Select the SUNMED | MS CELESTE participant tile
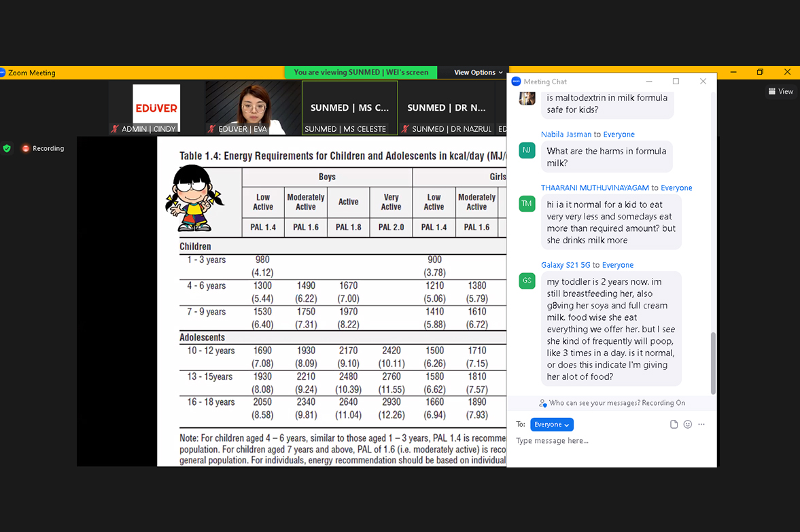 point(349,108)
